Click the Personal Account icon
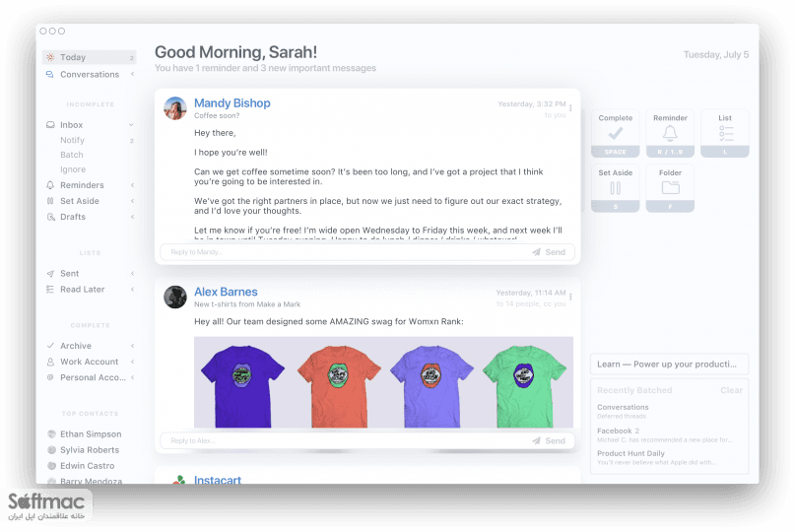The width and height of the screenshot is (795, 532). tap(50, 377)
